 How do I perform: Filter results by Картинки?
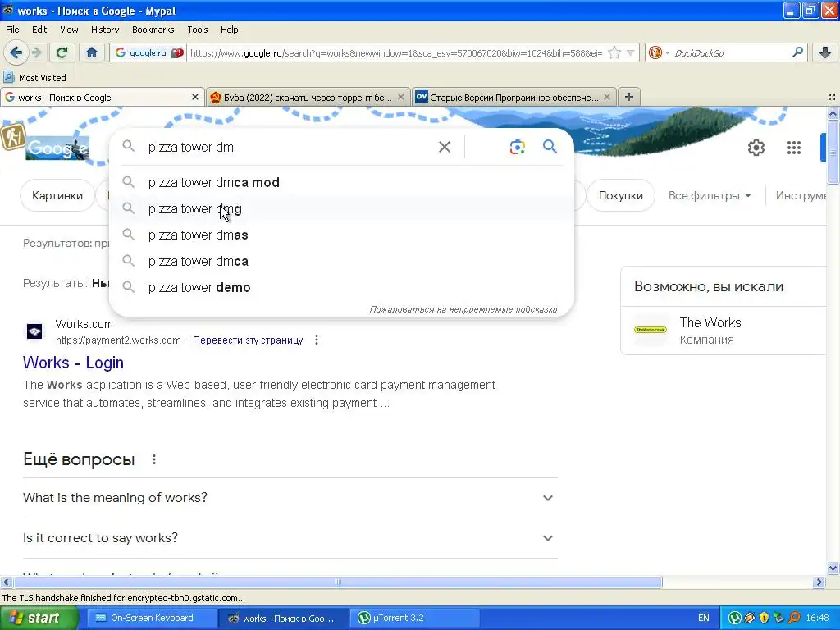(x=57, y=195)
